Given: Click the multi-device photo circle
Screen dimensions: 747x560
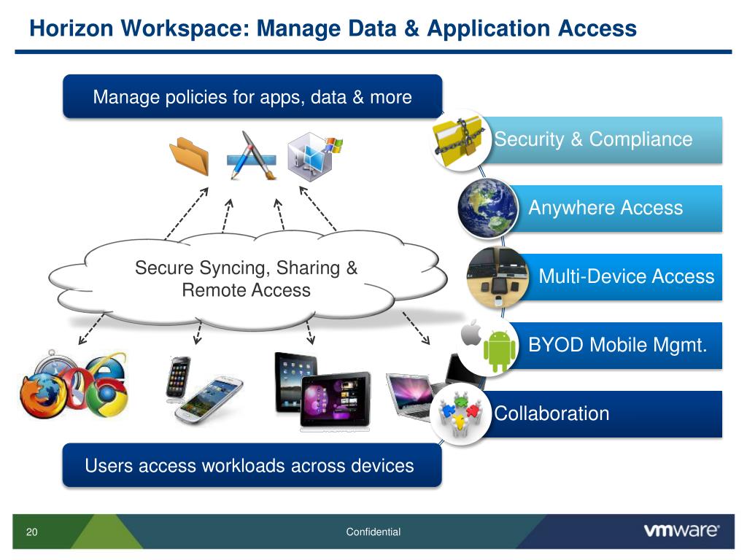Looking at the screenshot, I should (x=498, y=277).
